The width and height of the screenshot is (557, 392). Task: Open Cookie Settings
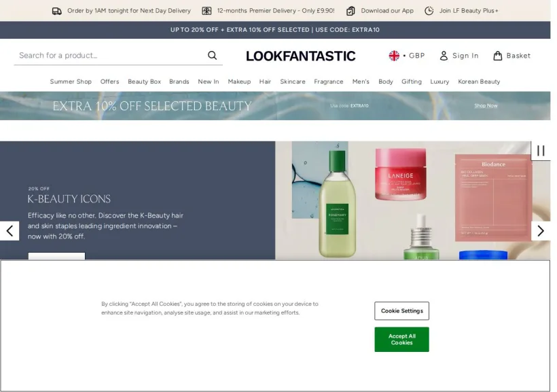point(401,311)
